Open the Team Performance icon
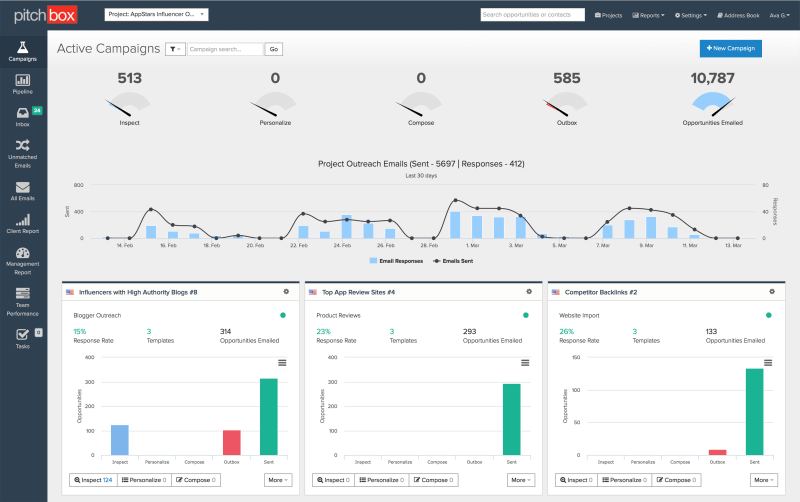800x502 pixels. (x=23, y=294)
